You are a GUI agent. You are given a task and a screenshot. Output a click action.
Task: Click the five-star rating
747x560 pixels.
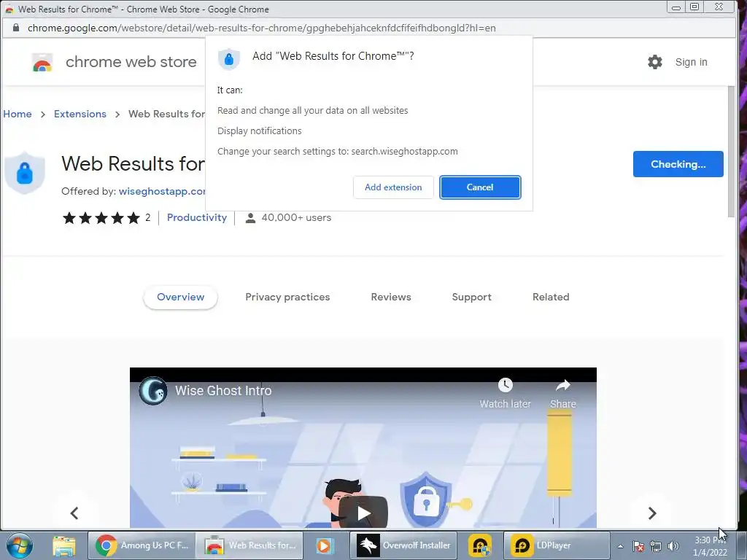pos(101,218)
